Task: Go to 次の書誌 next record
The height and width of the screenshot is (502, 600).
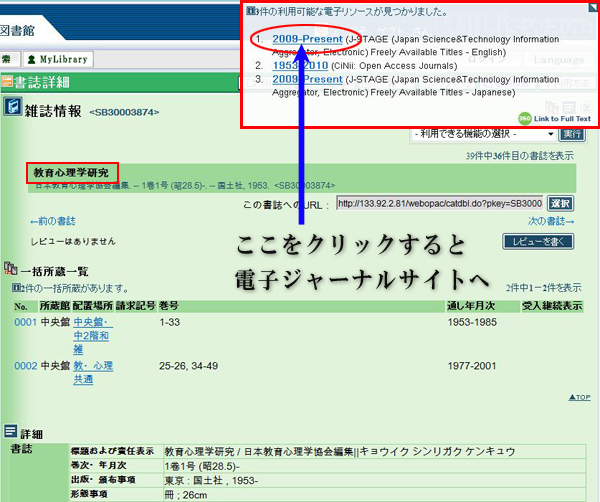Action: click(551, 221)
